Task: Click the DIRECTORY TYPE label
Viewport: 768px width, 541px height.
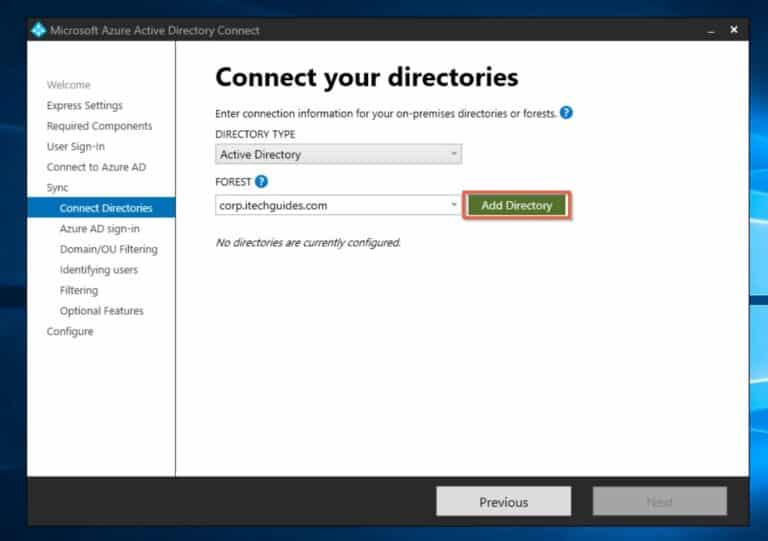Action: click(255, 134)
